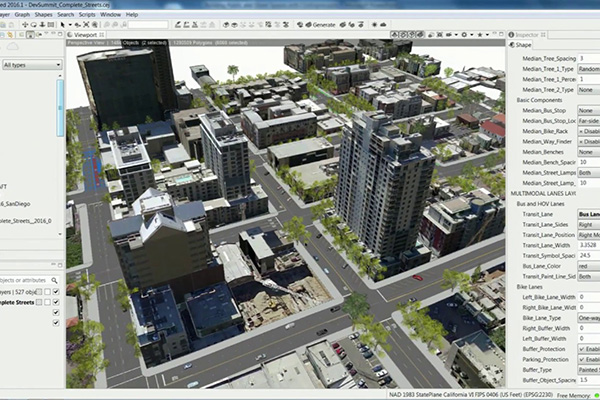Open the Window menu

[110, 15]
